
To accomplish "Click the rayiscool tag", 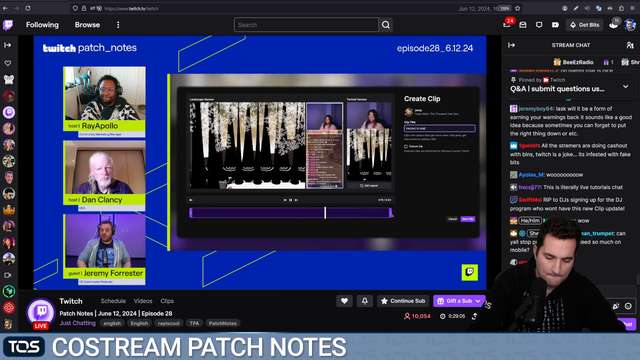I will [169, 323].
